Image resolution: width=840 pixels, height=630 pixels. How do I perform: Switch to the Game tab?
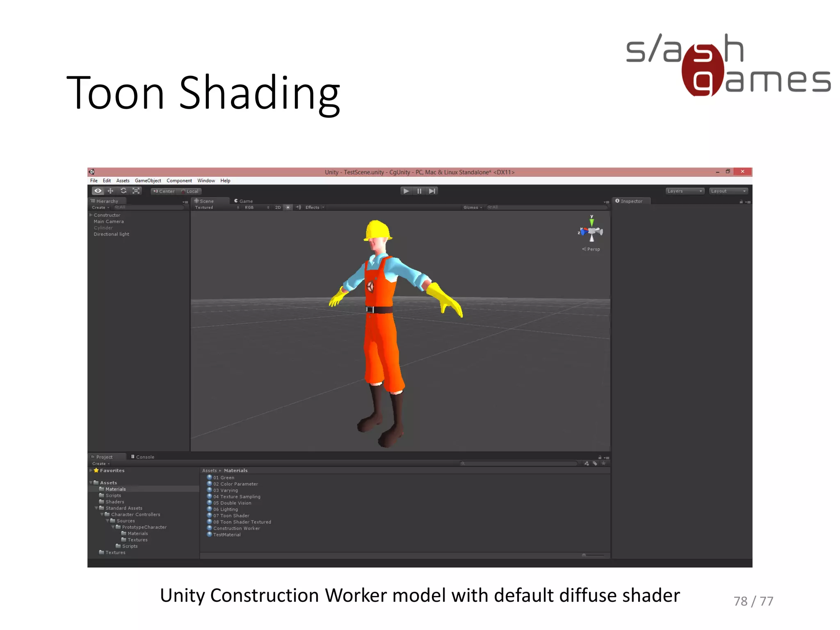point(244,201)
